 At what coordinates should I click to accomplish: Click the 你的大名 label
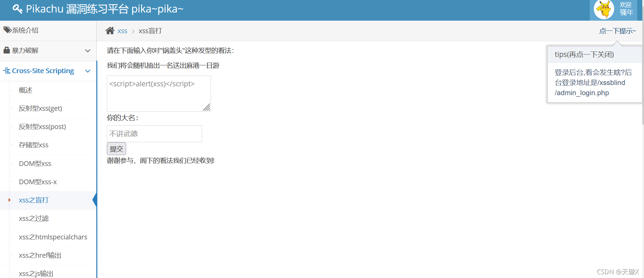tap(122, 118)
